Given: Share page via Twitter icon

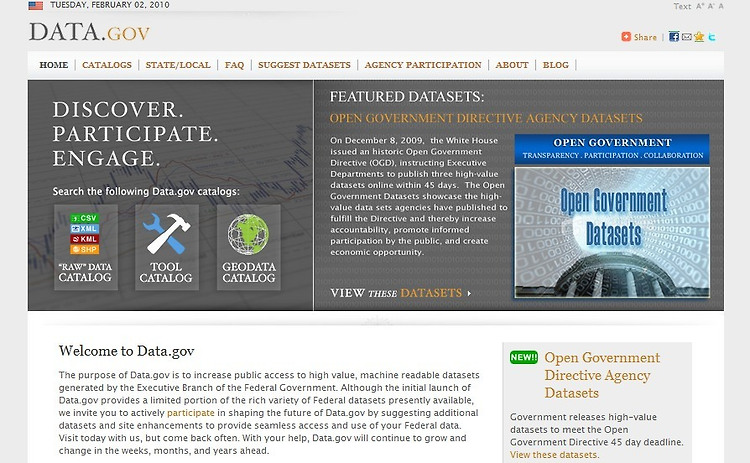Looking at the screenshot, I should coord(712,37).
